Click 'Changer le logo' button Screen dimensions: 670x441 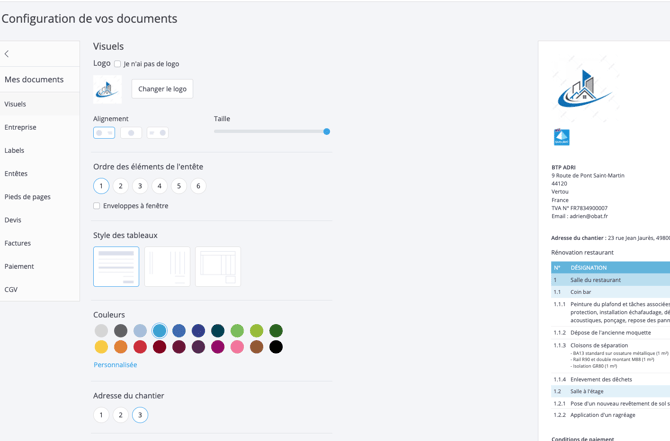(162, 89)
